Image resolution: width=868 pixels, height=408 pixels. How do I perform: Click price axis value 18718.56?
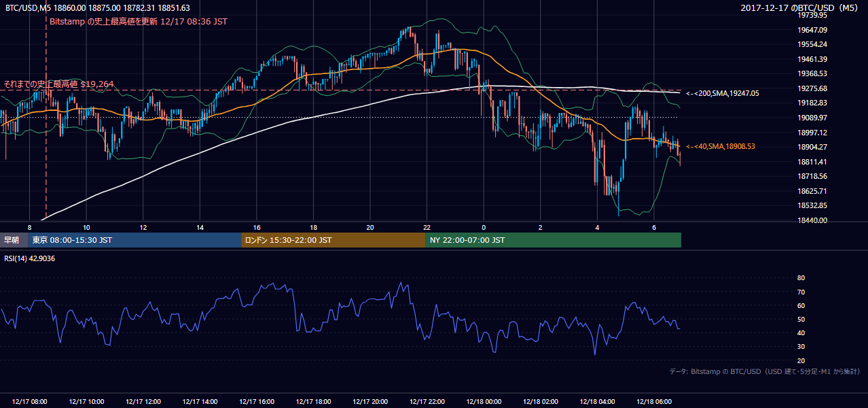(812, 176)
